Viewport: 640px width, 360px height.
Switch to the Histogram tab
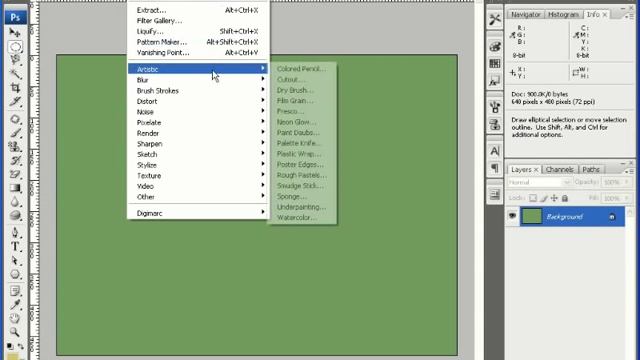[563, 15]
